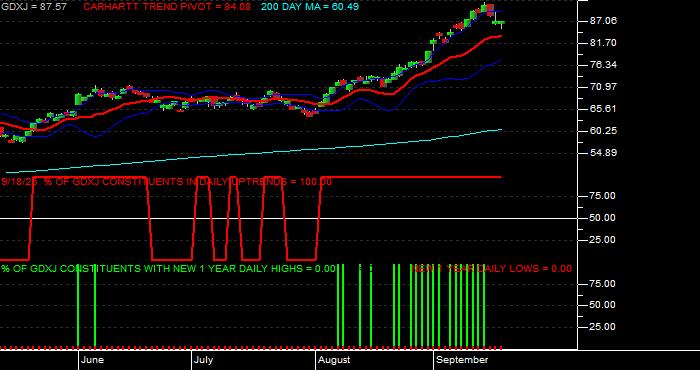Click the 54.89 price axis value
Viewport: 700px width, 370px height.
pos(603,153)
